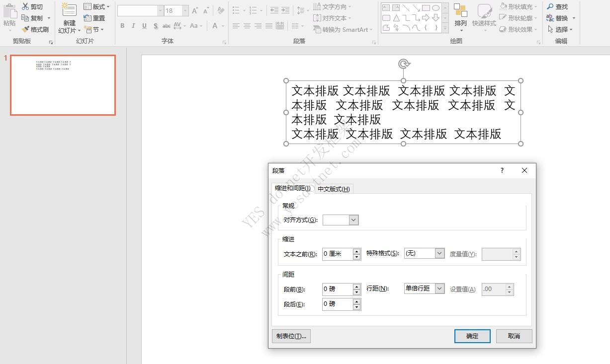This screenshot has height=364, width=610.
Task: Open the 行距 dropdown showing 单倍行距
Action: tap(424, 289)
